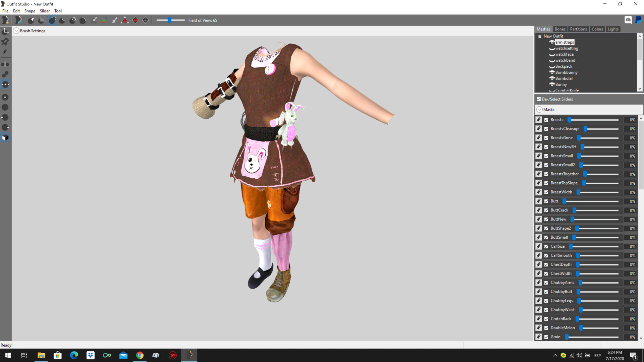This screenshot has height=362, width=644.
Task: Click the New Project icon with star
Action: pyautogui.click(x=5, y=20)
